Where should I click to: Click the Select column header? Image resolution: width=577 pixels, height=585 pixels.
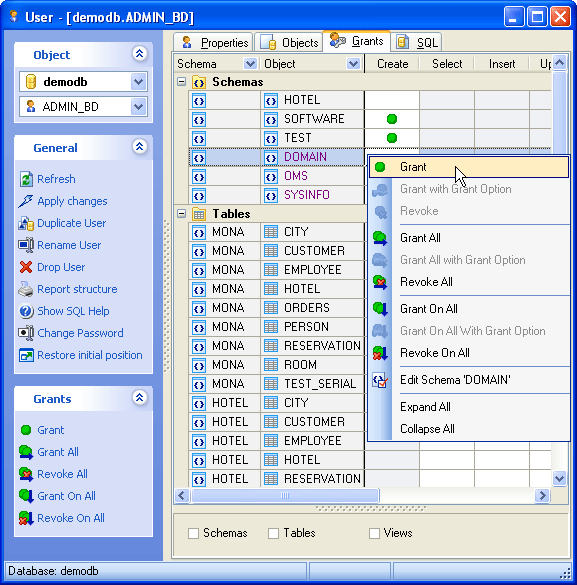(447, 64)
